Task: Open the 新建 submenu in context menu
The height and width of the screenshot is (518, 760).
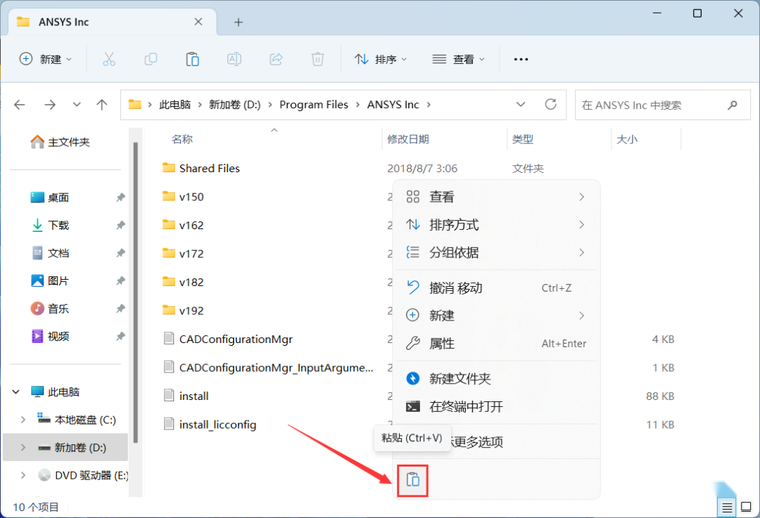Action: [496, 315]
